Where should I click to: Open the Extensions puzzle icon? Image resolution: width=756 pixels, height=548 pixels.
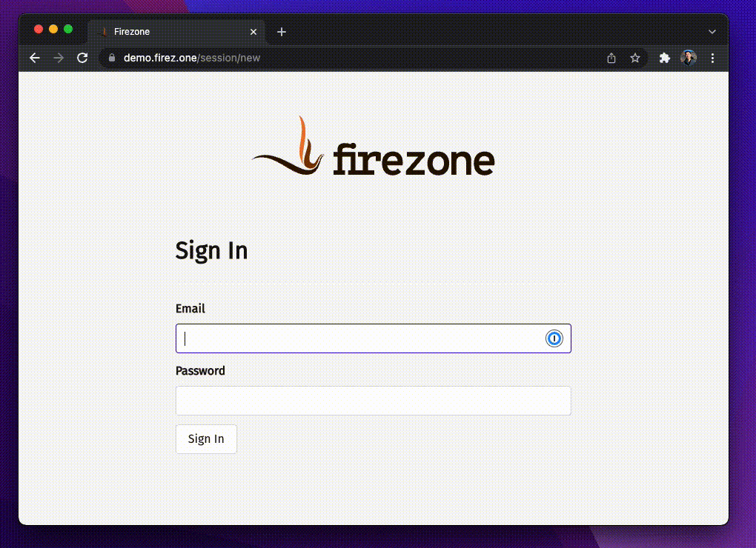pyautogui.click(x=664, y=59)
